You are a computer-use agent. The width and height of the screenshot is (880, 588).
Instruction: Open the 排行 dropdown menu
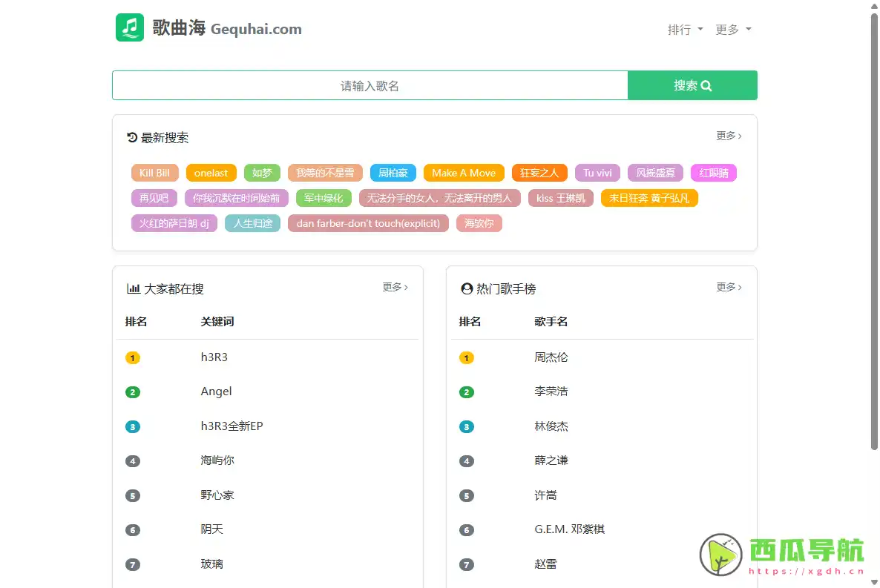coord(685,29)
